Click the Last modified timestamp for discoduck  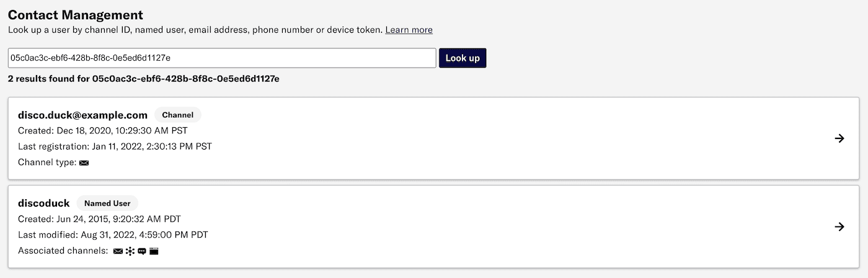113,235
